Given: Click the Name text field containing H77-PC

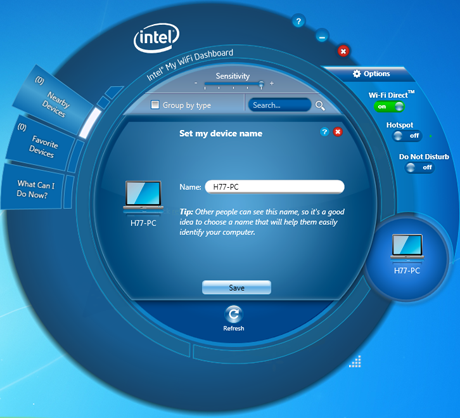Looking at the screenshot, I should [x=275, y=187].
